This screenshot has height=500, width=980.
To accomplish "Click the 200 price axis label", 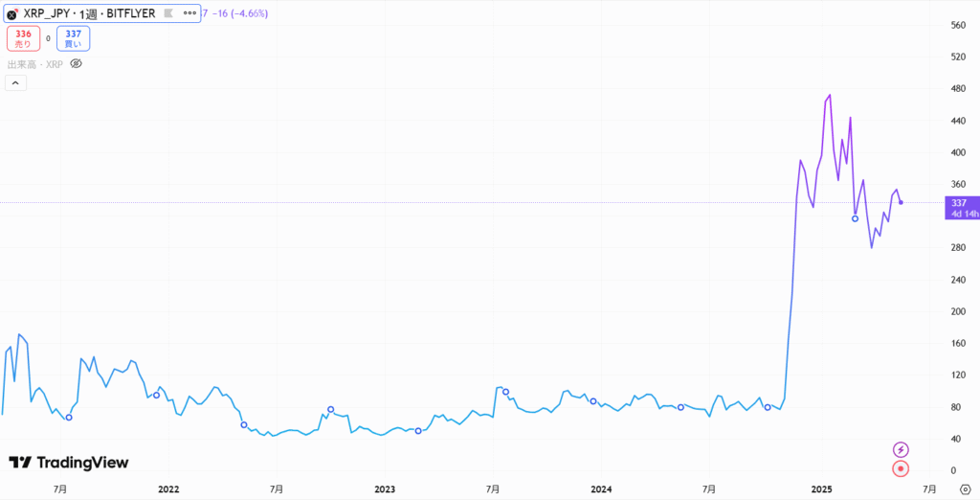I will point(957,311).
